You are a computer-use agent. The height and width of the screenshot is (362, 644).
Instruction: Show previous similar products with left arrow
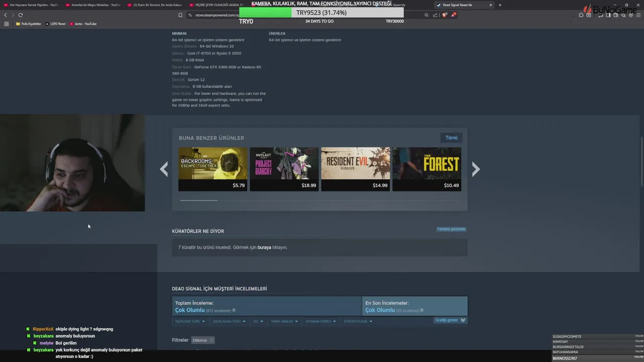tap(164, 169)
